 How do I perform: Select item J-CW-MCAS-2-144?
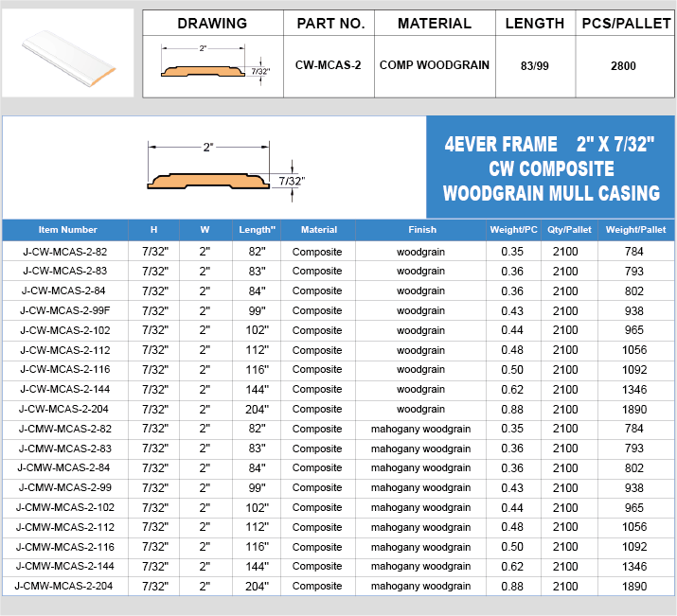(65, 389)
